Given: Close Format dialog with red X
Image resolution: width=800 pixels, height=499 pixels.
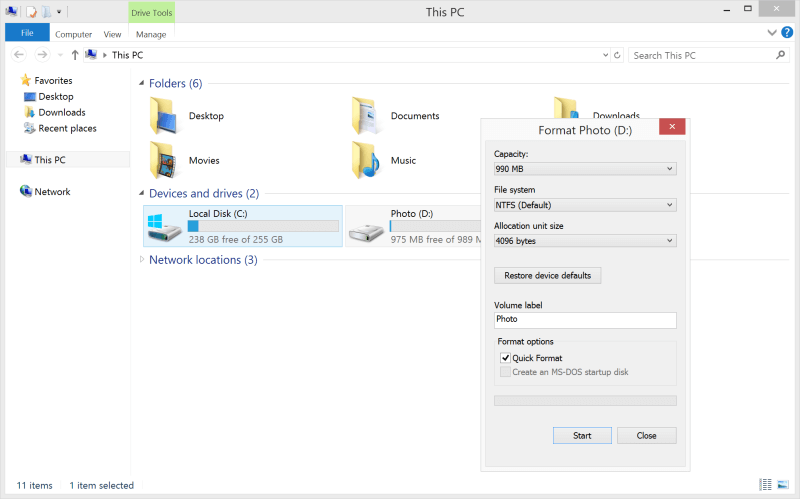Looking at the screenshot, I should 672,127.
